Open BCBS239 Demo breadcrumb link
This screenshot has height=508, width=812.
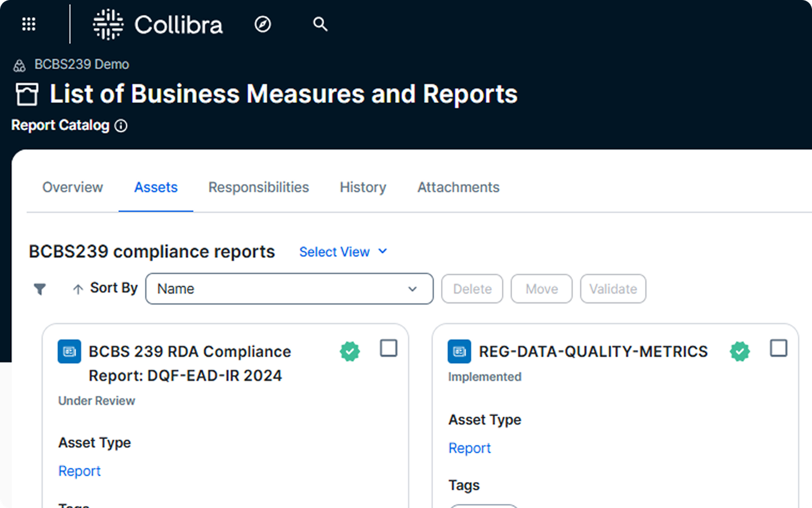pyautogui.click(x=82, y=64)
